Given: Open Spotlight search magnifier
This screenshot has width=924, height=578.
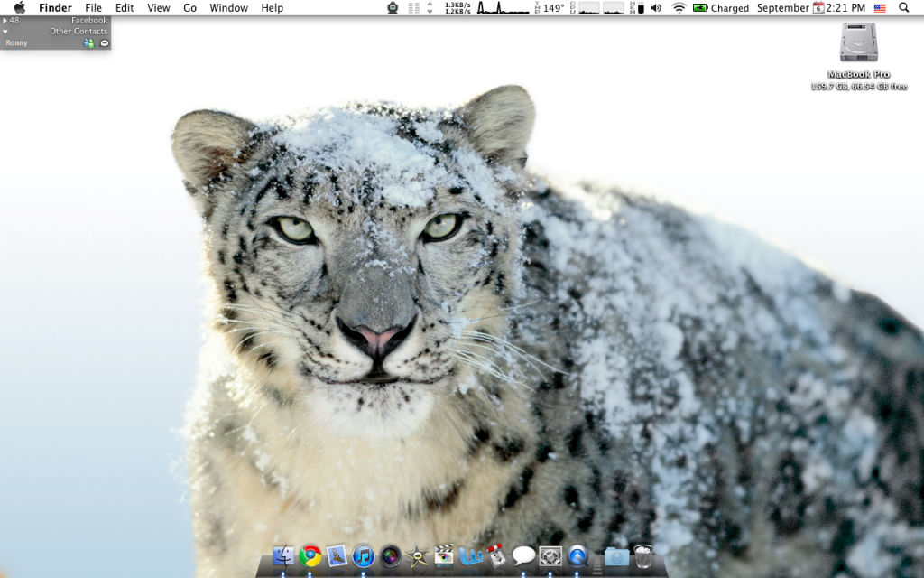Looking at the screenshot, I should (903, 7).
